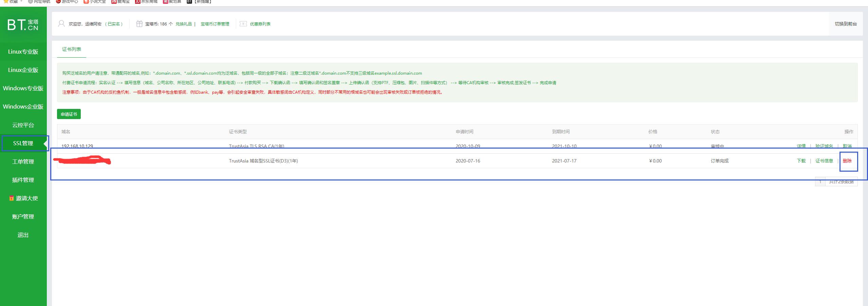Open Linux企业版 in the sidebar

click(x=23, y=70)
